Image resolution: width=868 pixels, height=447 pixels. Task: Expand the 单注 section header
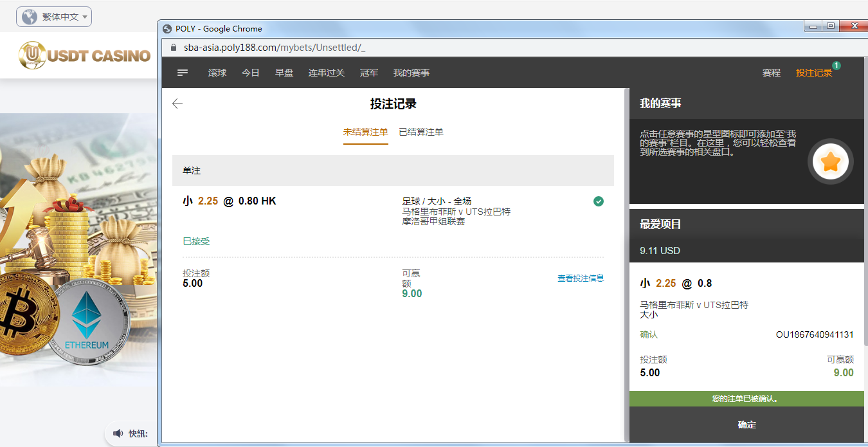[393, 170]
